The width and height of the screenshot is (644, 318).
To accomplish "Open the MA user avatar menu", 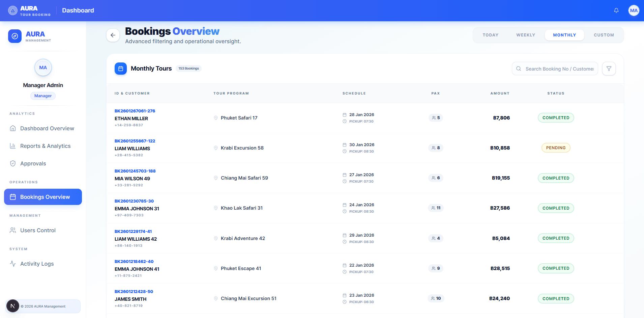I will coord(634,10).
